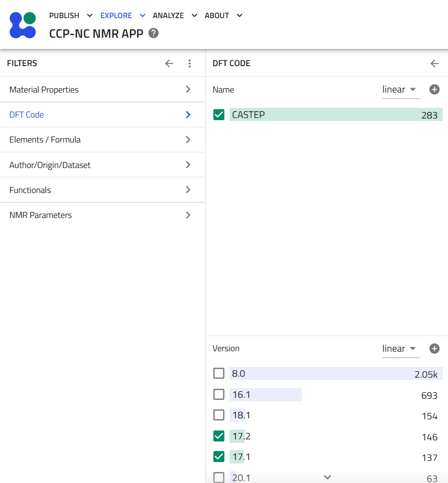The height and width of the screenshot is (483, 448).
Task: Click chevron beside Material Properties
Action: click(x=188, y=89)
